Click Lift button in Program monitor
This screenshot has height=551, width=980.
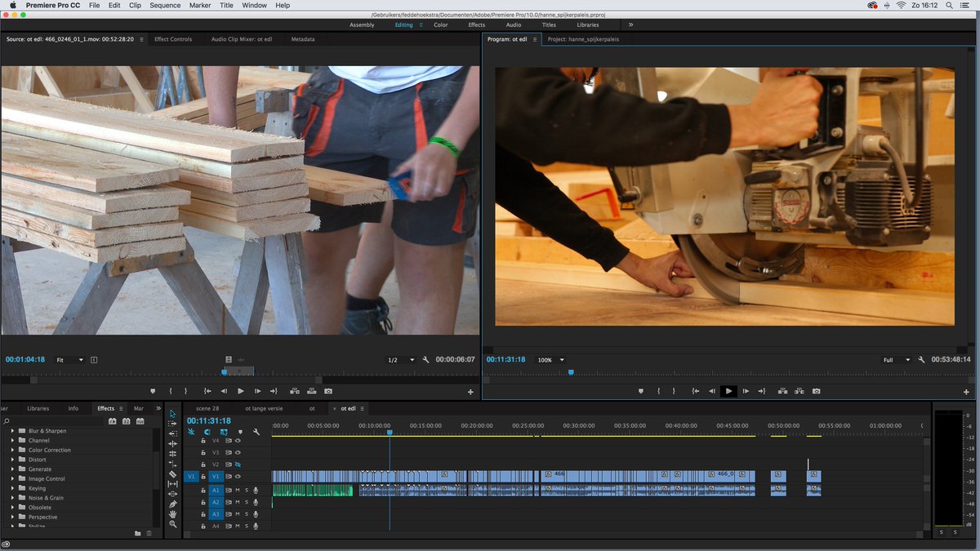click(782, 391)
